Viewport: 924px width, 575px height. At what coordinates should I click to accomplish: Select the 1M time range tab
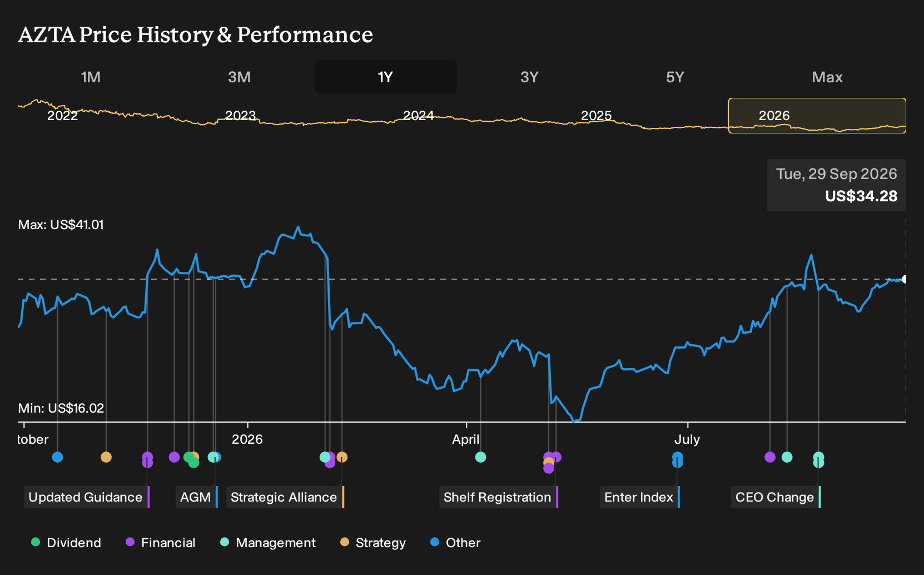tap(91, 77)
